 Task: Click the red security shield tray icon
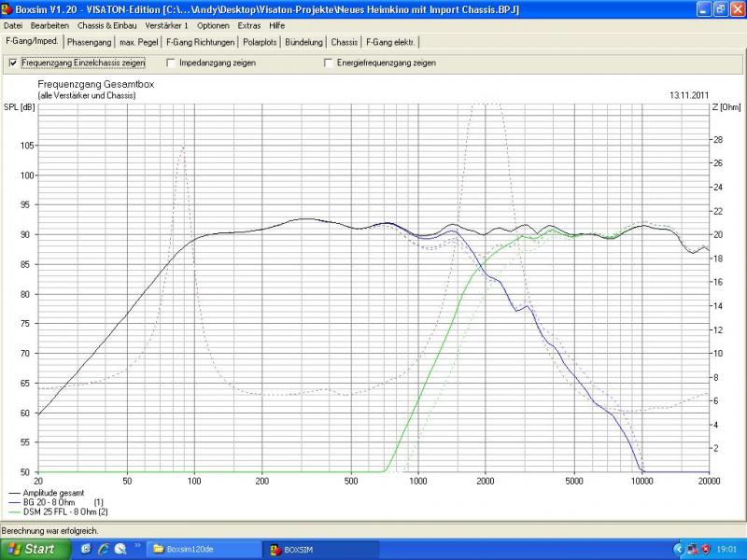(706, 550)
